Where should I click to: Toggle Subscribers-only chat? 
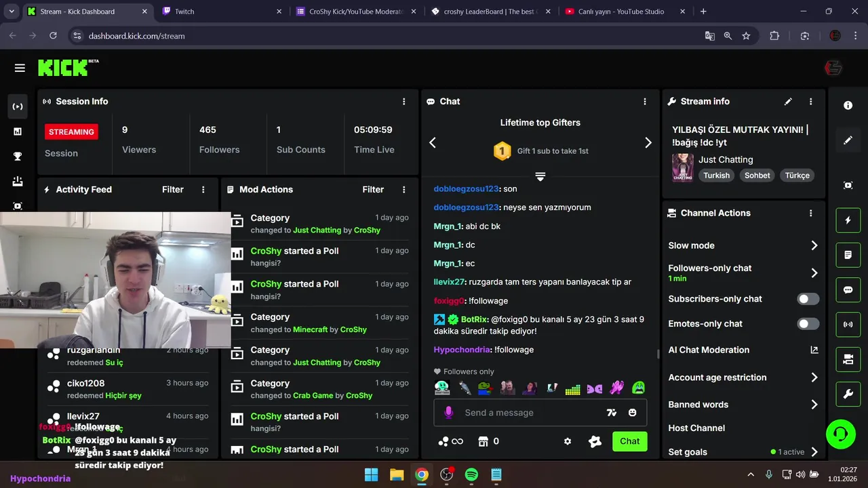point(808,299)
